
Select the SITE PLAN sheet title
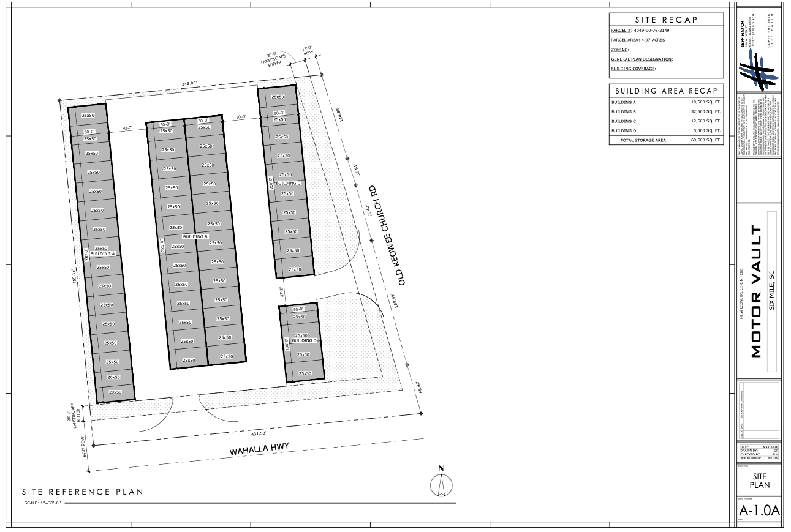tap(759, 480)
